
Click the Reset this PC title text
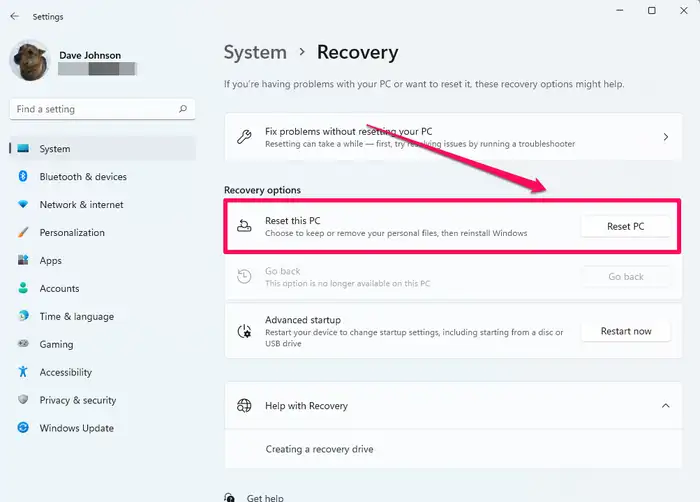292,221
